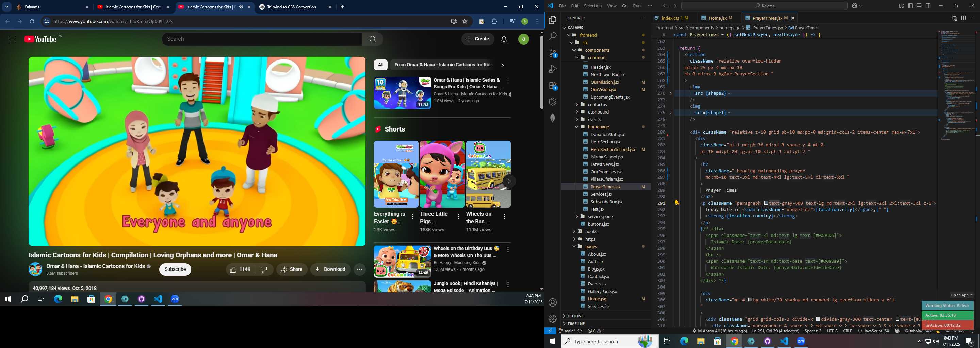
Task: Click the YouTube search magnifier button
Action: click(372, 39)
